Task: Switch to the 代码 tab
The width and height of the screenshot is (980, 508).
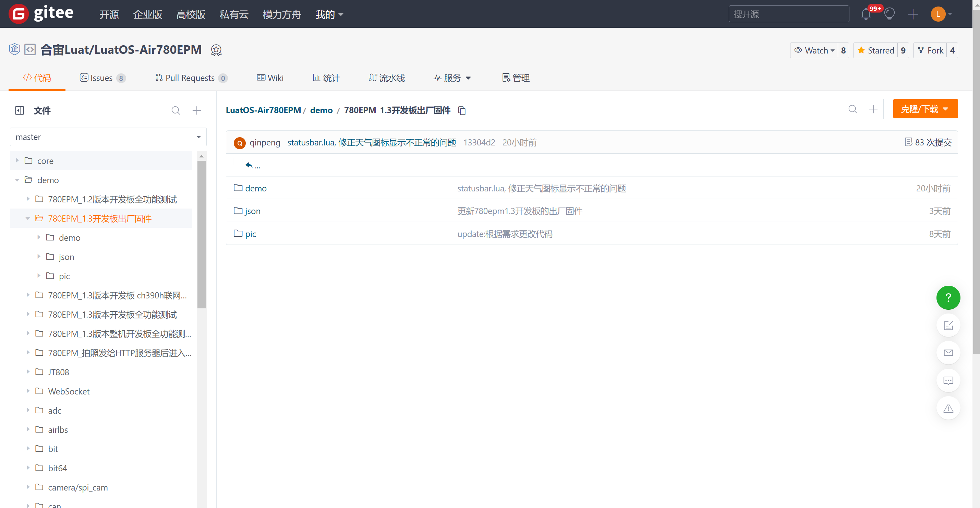Action: (37, 78)
